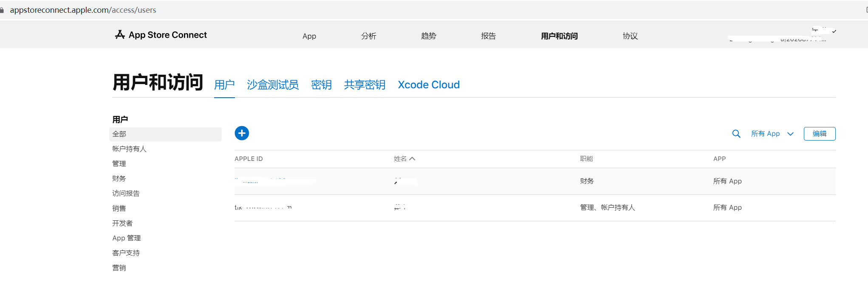Screen dimensions: 868x307
Task: Switch to the 共享密钥 tab
Action: click(x=365, y=85)
